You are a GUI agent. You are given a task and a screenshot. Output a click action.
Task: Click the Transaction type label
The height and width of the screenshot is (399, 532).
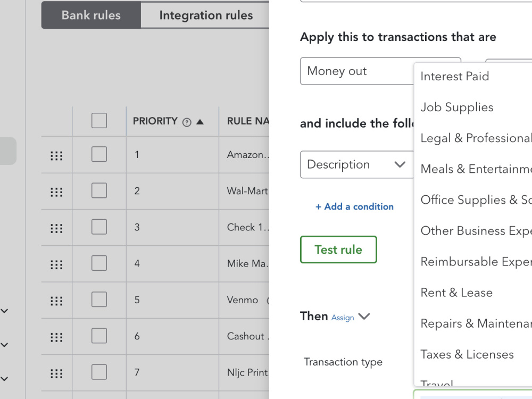[x=343, y=362]
